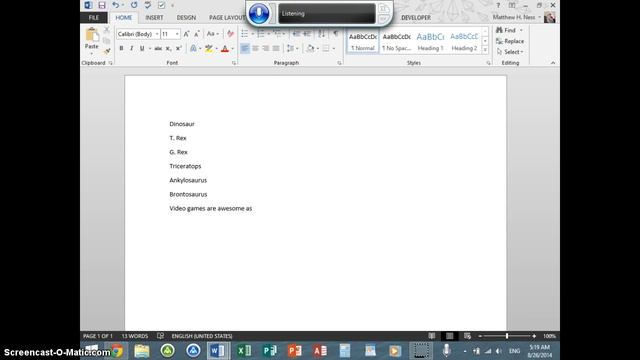Toggle the Show/Hide paragraph marks button
Screen dimensions: 640x360
coord(336,34)
